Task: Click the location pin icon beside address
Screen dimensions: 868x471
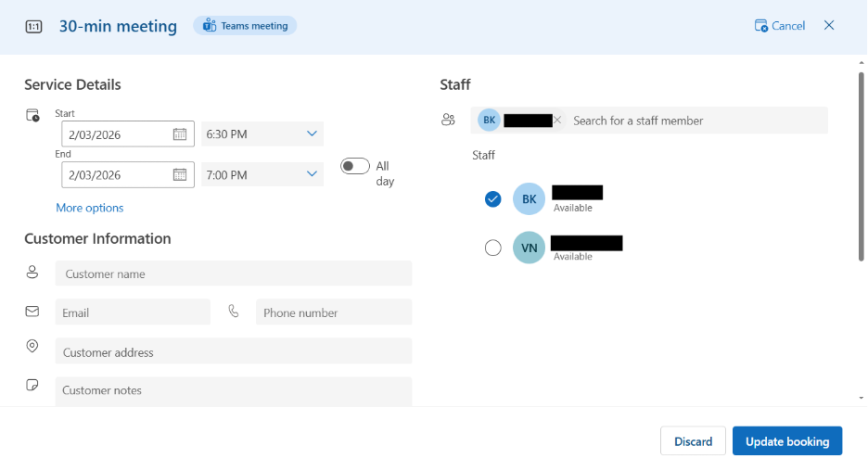Action: (32, 347)
